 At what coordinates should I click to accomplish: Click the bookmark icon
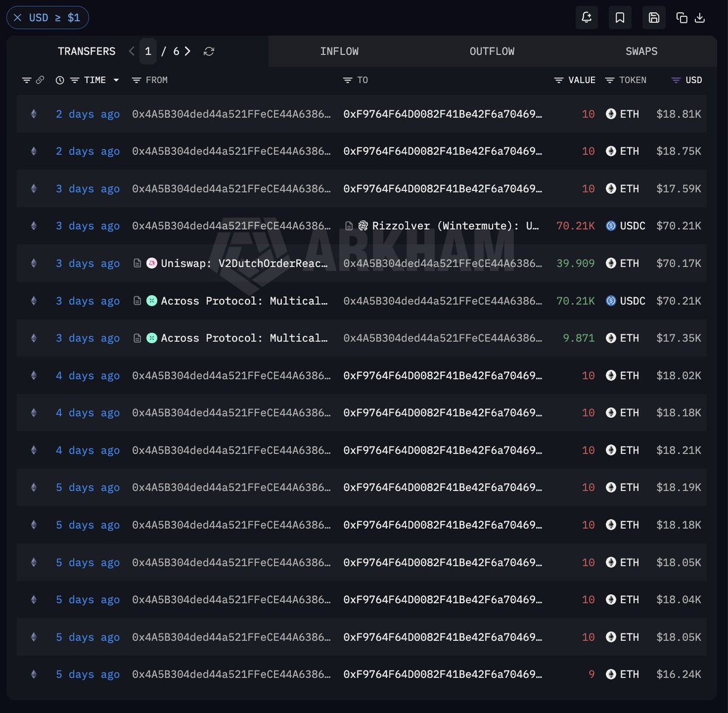tap(620, 18)
